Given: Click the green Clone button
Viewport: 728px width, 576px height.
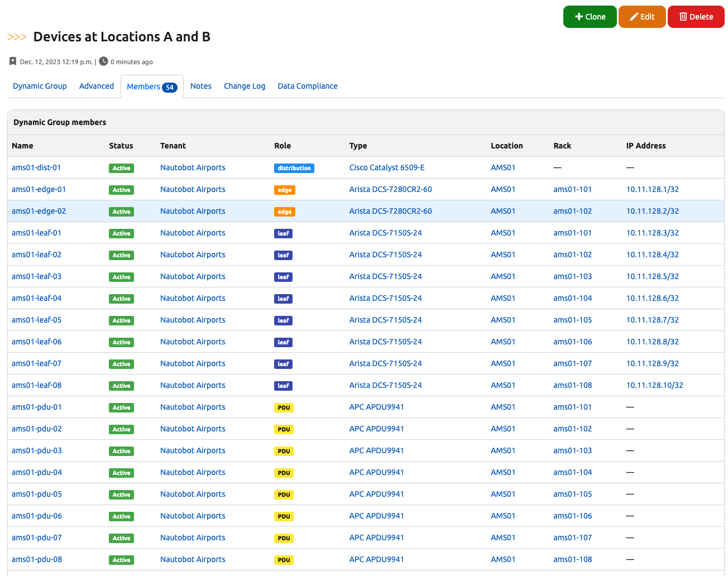Looking at the screenshot, I should (x=590, y=17).
